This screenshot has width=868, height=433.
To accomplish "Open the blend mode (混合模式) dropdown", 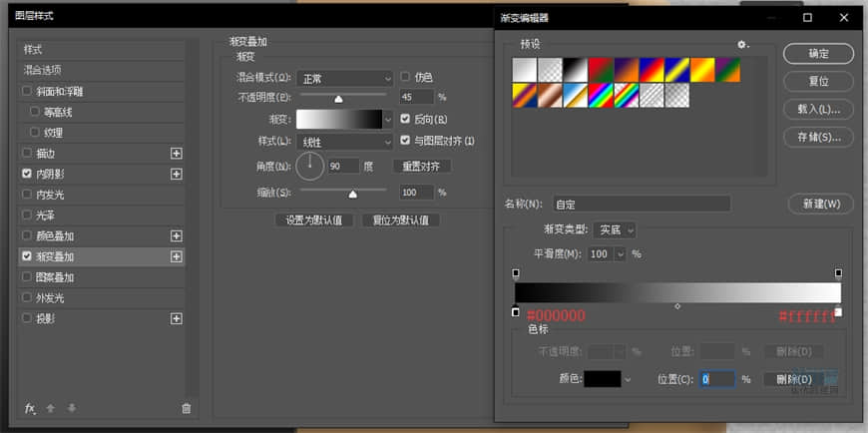I will pos(345,79).
